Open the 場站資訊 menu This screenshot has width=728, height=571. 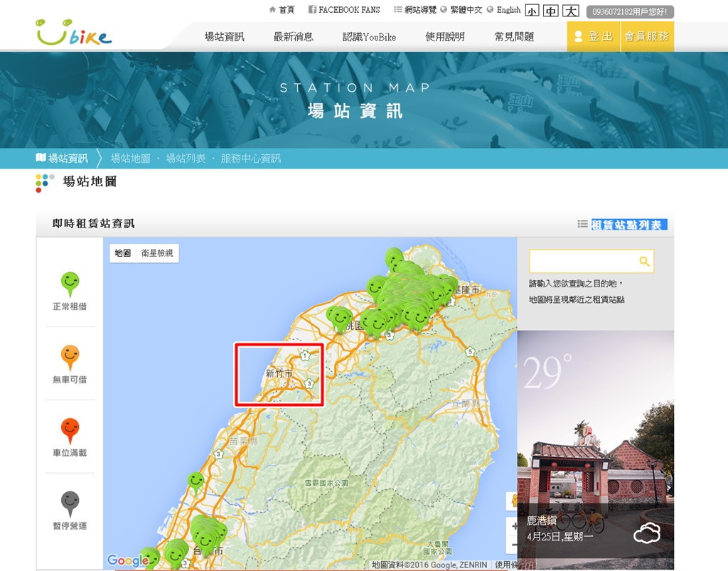click(224, 37)
